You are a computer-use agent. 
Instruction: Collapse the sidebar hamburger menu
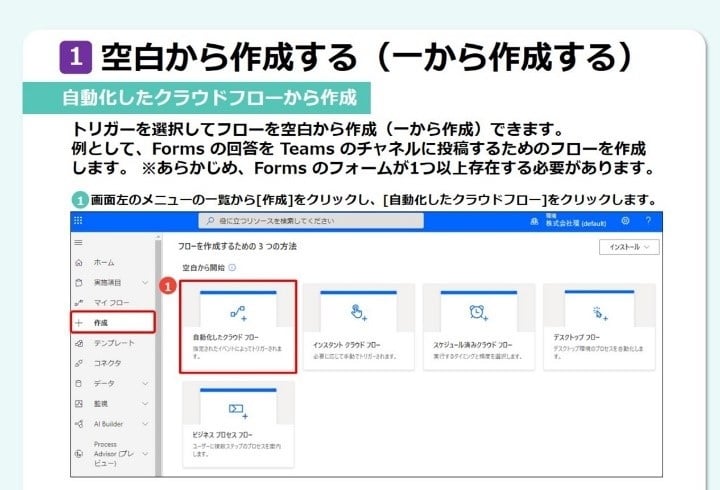[79, 242]
